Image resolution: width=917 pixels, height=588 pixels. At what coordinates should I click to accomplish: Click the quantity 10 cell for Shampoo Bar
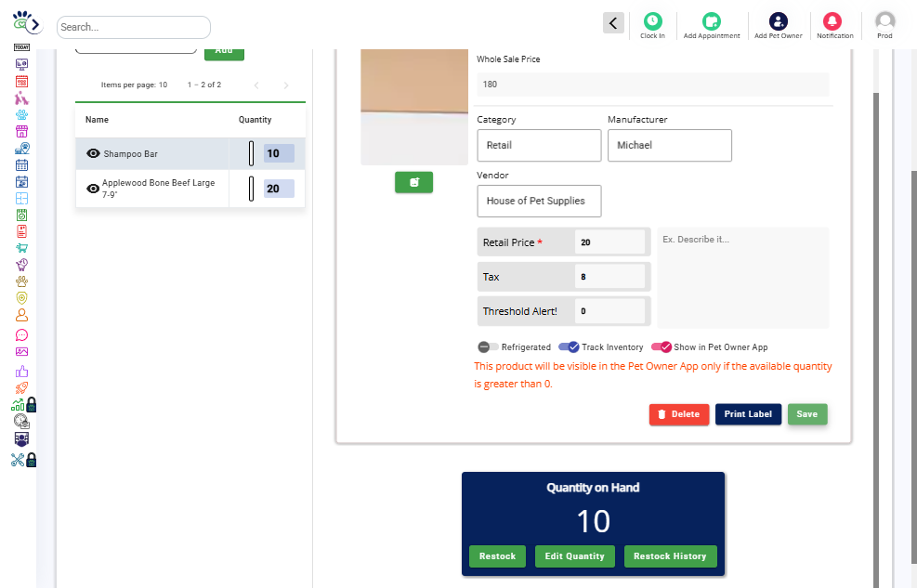[279, 153]
